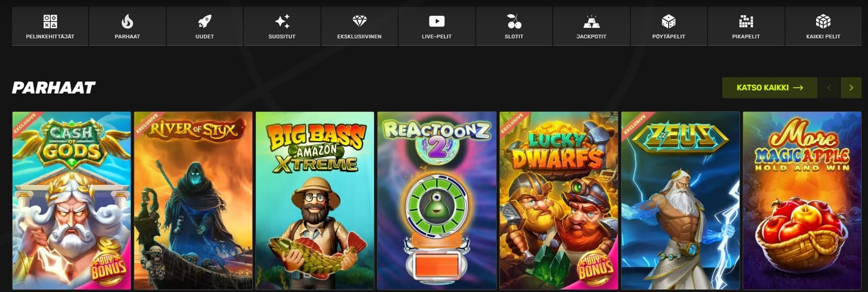Open the Cash of Gods game tile
The image size is (868, 292).
click(71, 201)
